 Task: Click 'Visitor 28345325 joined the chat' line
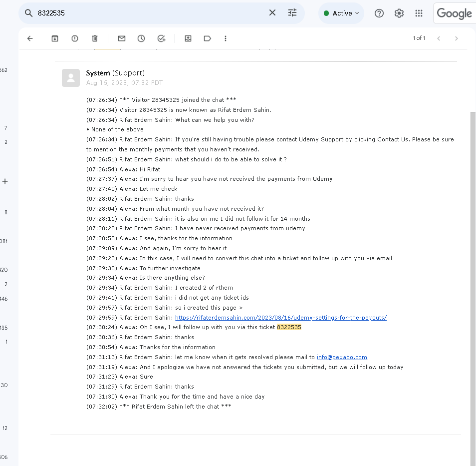coord(161,100)
